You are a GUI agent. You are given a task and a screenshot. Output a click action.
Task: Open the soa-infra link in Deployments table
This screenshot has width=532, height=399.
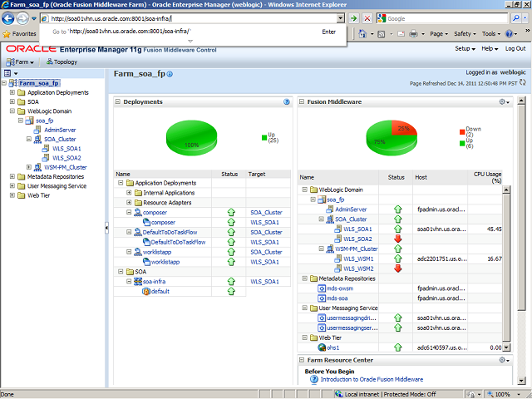click(156, 281)
